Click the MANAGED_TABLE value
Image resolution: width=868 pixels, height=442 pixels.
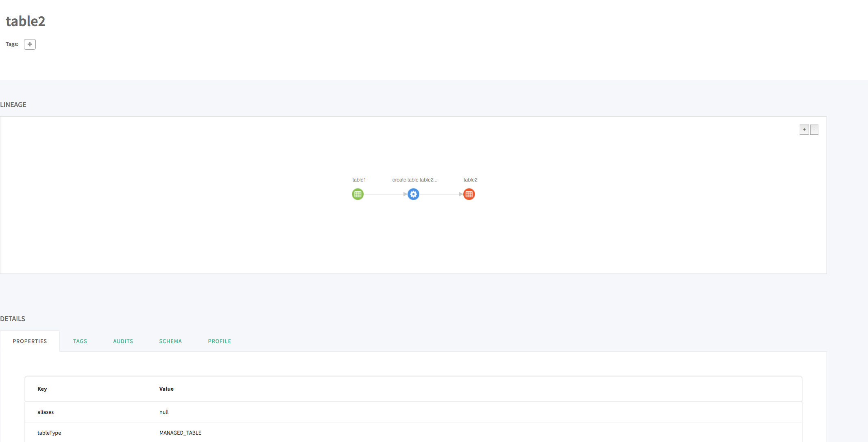click(x=180, y=433)
